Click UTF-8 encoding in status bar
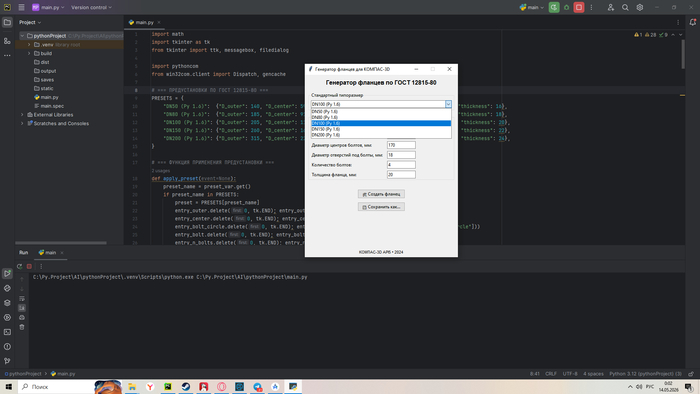This screenshot has height=394, width=700. (570, 374)
